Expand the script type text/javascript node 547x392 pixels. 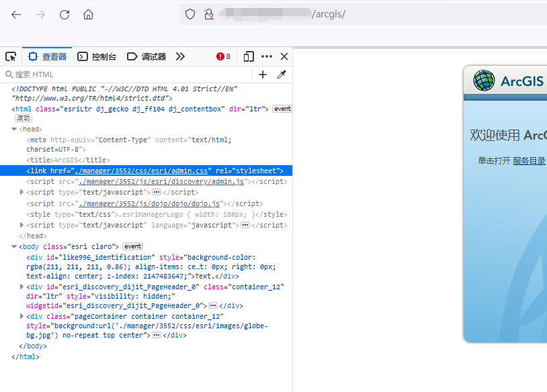22,193
